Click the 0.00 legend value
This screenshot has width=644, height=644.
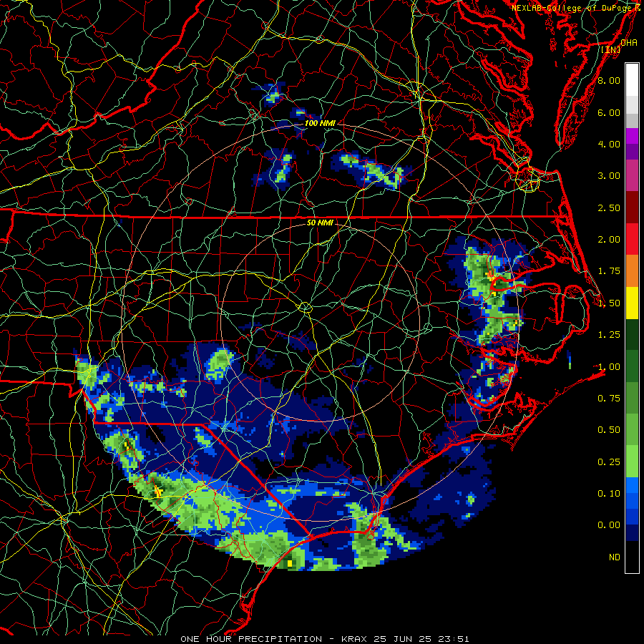pyautogui.click(x=609, y=525)
